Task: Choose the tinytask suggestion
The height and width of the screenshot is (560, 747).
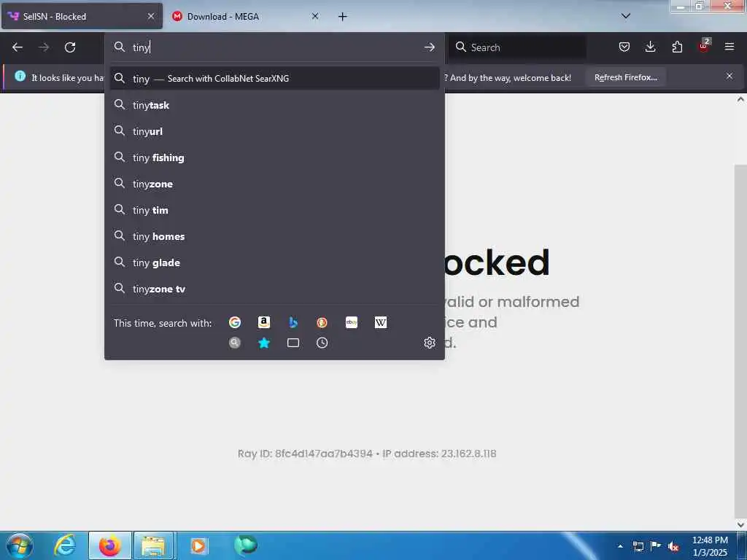Action: (274, 105)
